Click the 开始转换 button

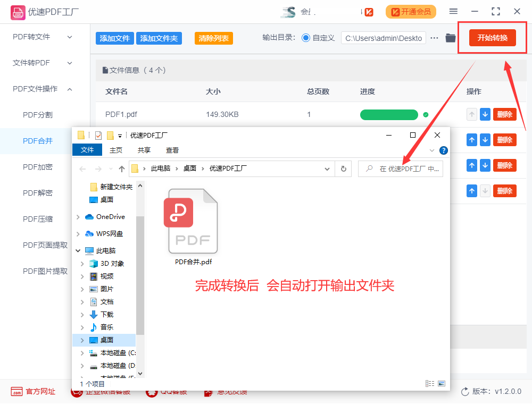(492, 38)
